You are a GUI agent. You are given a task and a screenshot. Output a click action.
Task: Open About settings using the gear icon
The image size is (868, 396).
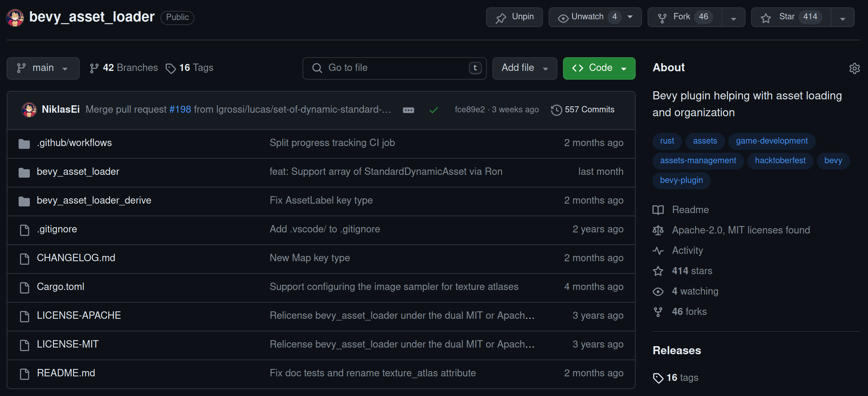pos(854,68)
